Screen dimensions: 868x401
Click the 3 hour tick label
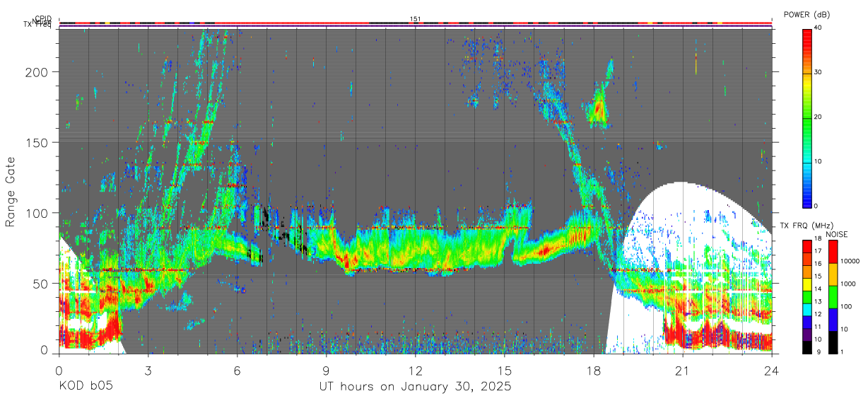[x=148, y=369]
